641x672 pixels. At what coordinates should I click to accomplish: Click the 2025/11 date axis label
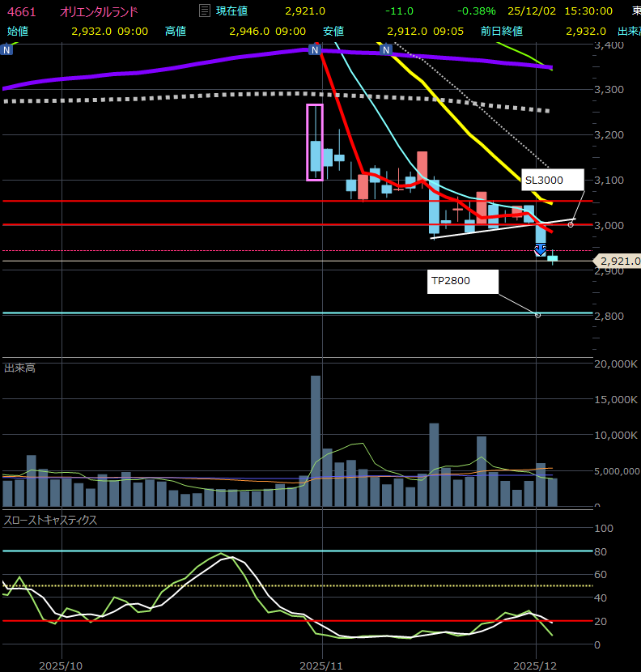tap(321, 664)
